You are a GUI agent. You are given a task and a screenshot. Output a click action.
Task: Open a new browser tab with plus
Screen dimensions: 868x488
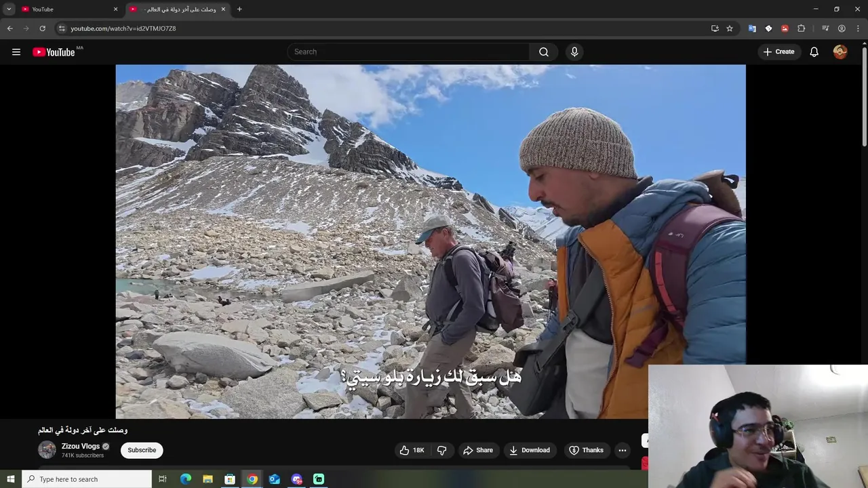tap(239, 9)
